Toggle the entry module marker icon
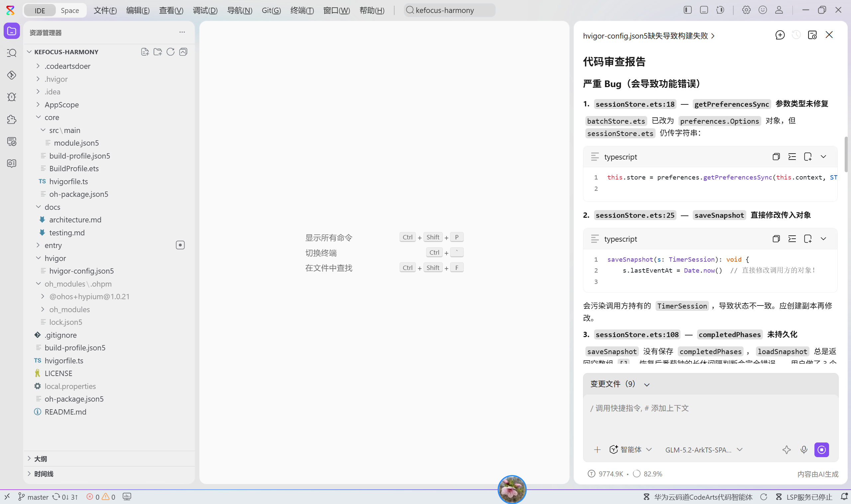851x504 pixels. tap(180, 245)
